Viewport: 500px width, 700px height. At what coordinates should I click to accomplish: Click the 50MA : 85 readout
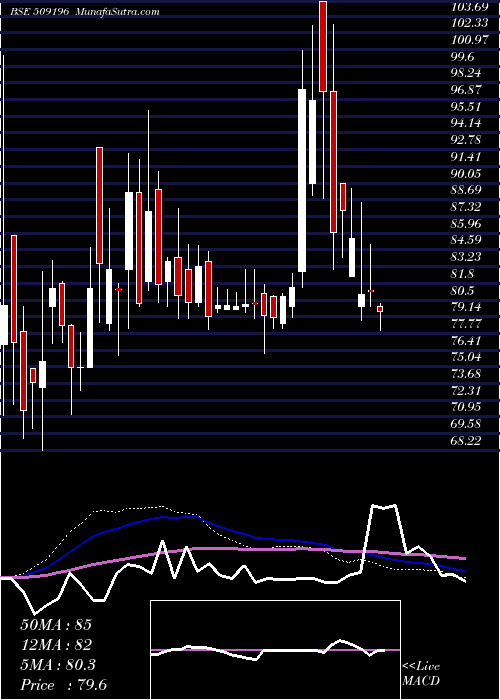tap(56, 625)
